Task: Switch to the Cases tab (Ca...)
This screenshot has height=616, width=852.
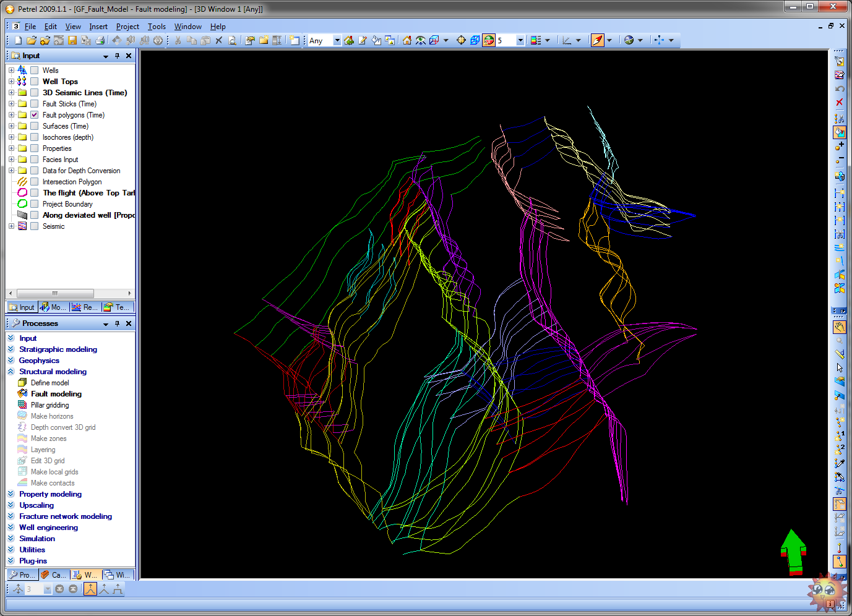Action: (x=54, y=575)
